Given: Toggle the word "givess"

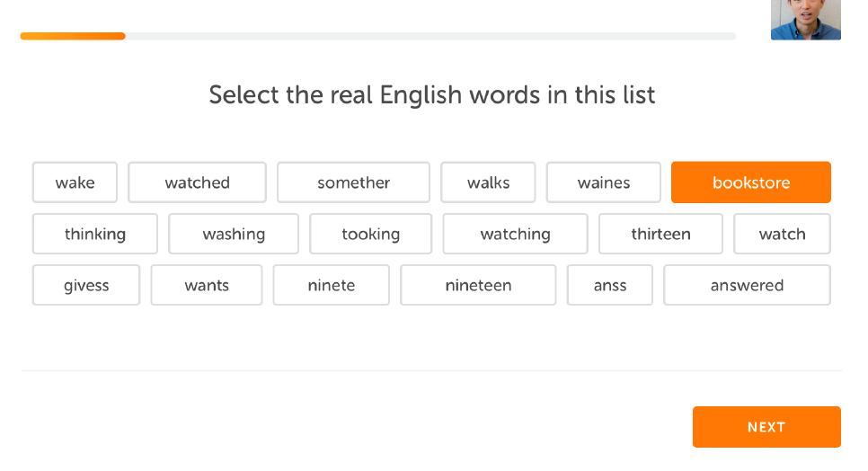Looking at the screenshot, I should click(x=86, y=285).
